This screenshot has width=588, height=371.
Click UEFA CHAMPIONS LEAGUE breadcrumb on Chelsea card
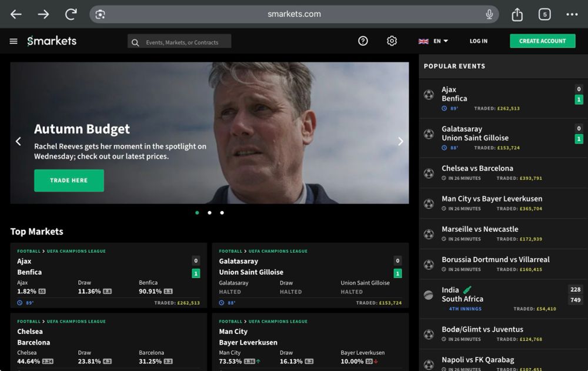coord(76,322)
